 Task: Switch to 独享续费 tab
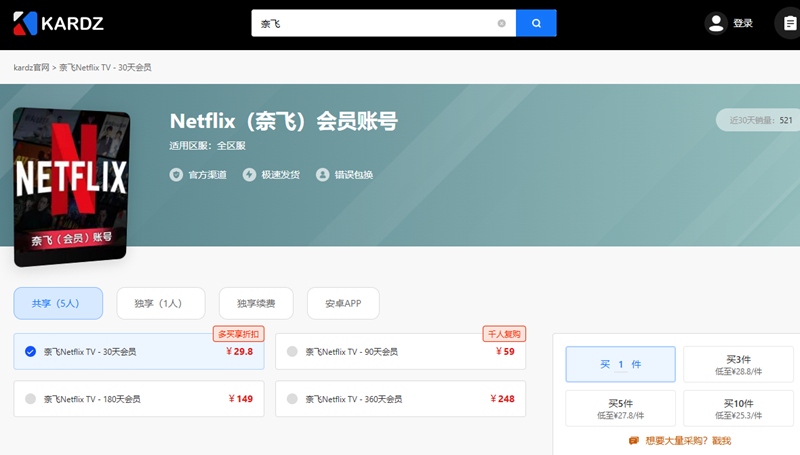tap(256, 304)
